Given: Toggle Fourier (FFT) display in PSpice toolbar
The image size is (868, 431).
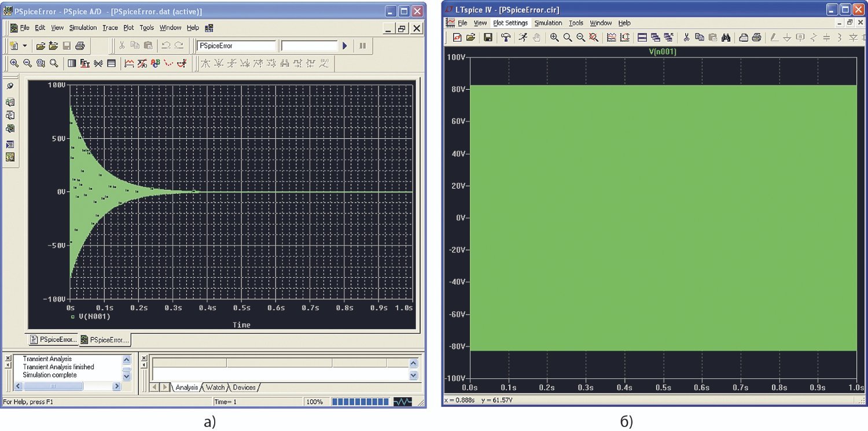Looking at the screenshot, I should coord(84,64).
